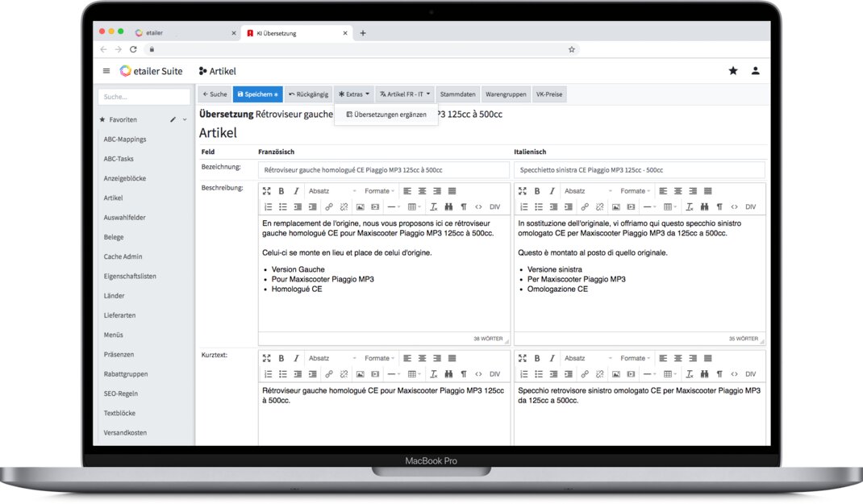Click fullscreen icon in French Beschreibung editor
The height and width of the screenshot is (504, 863).
[x=267, y=191]
